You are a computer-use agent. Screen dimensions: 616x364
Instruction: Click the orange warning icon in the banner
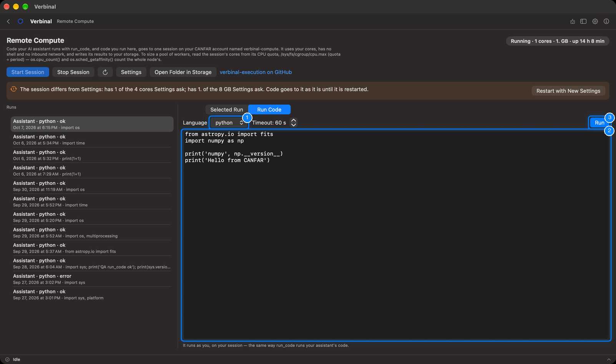tap(13, 89)
